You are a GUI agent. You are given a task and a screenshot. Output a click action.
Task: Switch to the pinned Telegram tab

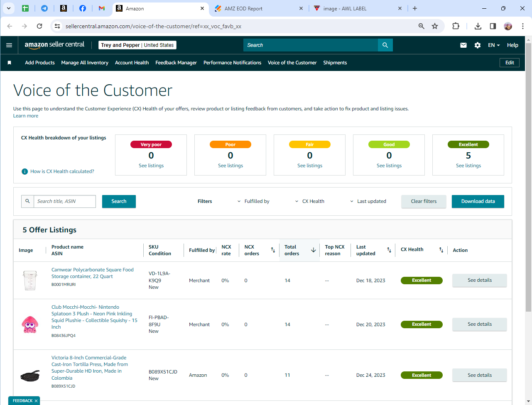44,8
